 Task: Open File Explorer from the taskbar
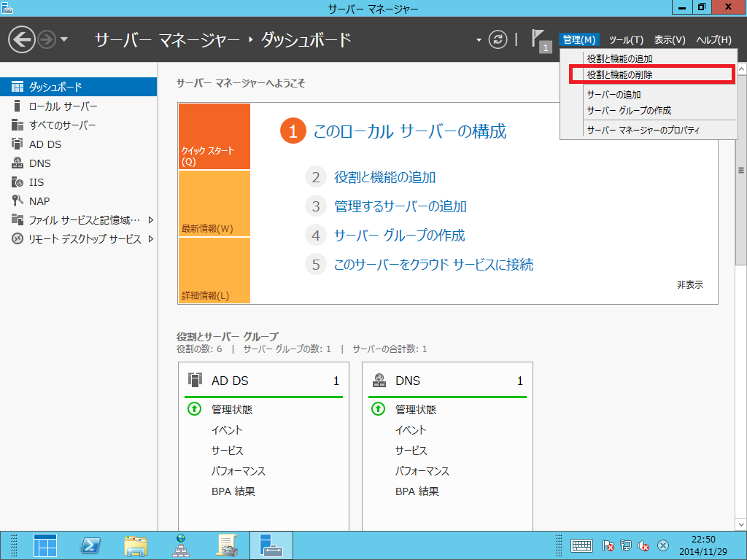[135, 545]
